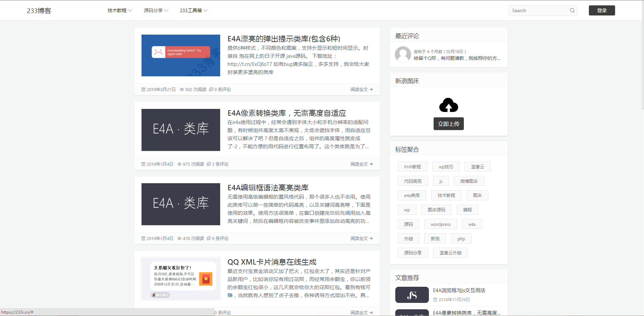Open the 233工具箱 dropdown menu

pyautogui.click(x=194, y=10)
